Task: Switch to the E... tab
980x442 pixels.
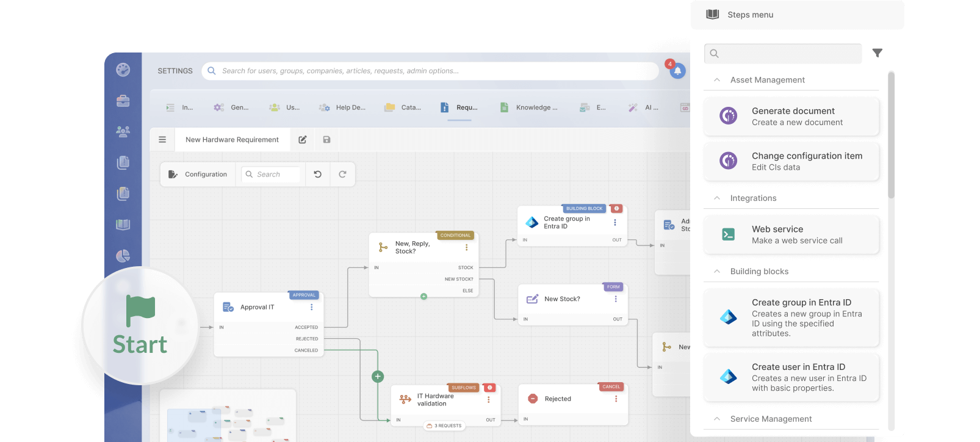Action: pos(593,107)
